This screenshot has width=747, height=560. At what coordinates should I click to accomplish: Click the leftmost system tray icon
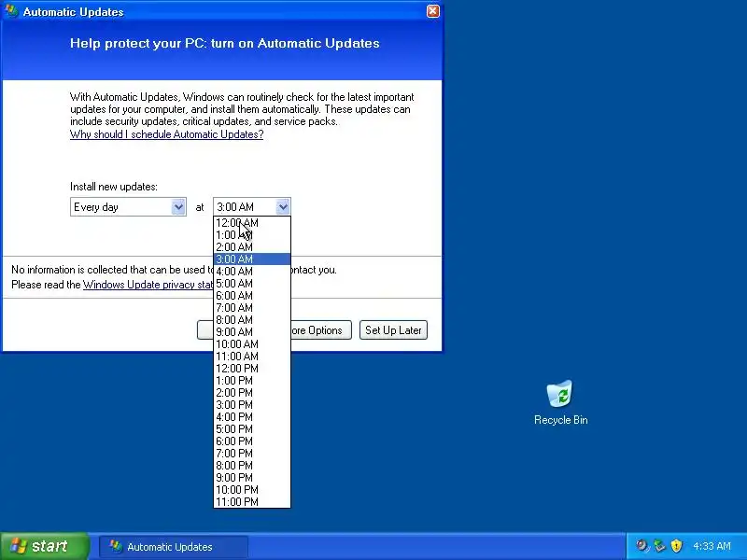tap(642, 546)
